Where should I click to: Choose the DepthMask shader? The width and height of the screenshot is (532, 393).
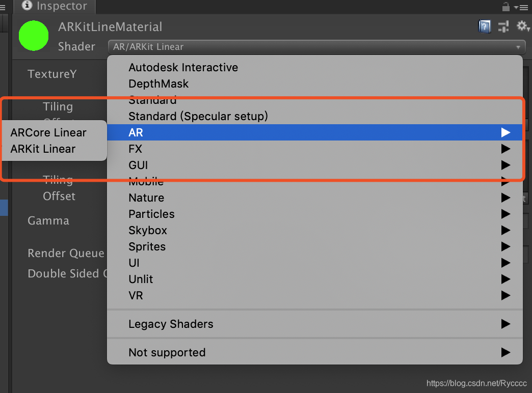[314, 83]
